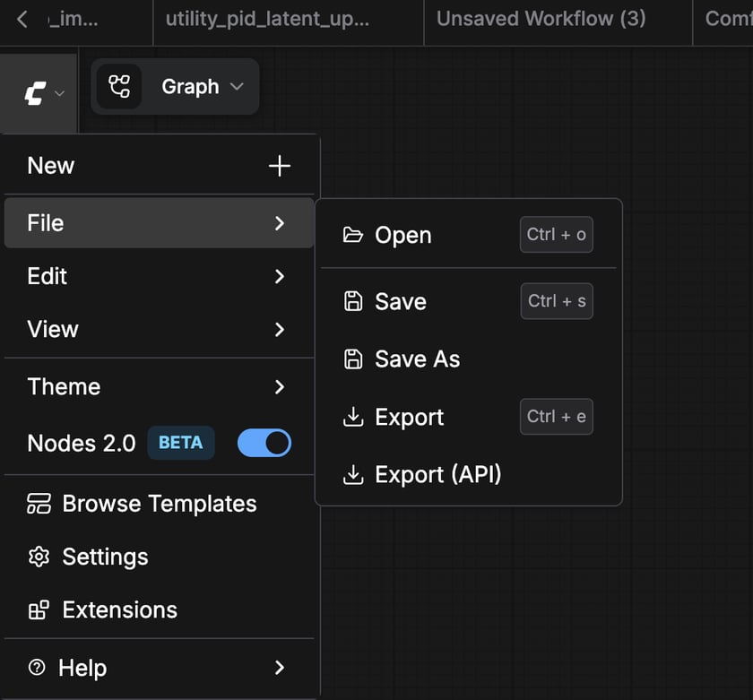The image size is (753, 700).
Task: Expand the Graph mode dropdown
Action: pos(237,86)
